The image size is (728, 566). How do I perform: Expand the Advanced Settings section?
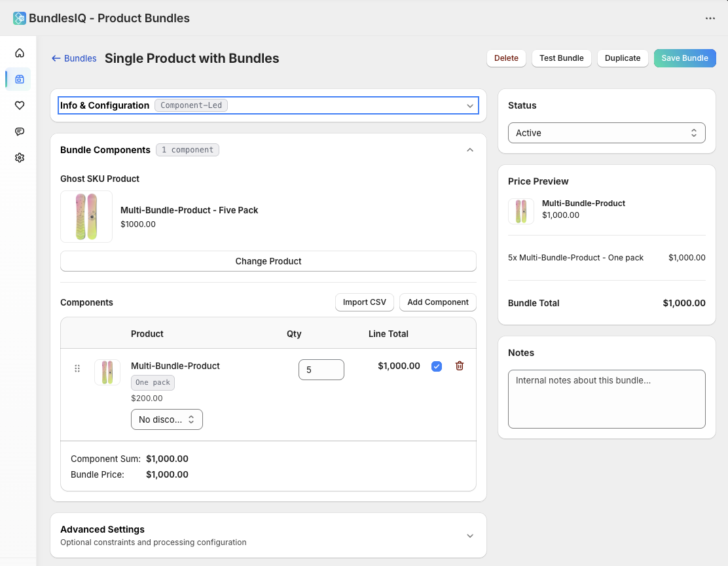pos(470,535)
